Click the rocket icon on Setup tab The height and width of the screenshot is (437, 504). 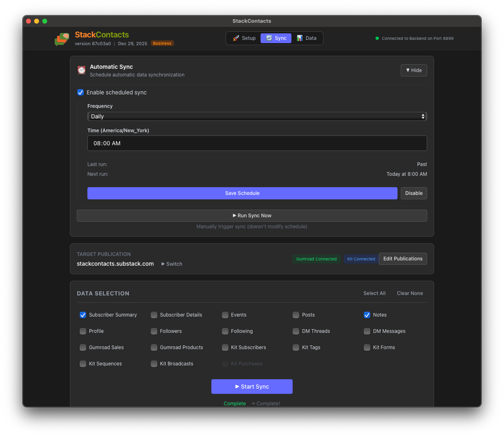236,38
